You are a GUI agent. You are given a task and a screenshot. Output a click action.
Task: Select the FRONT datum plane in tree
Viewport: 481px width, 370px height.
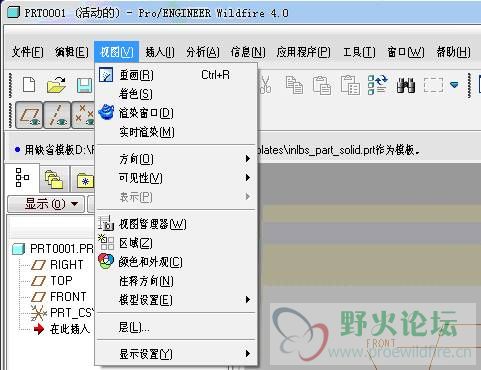[x=68, y=296]
